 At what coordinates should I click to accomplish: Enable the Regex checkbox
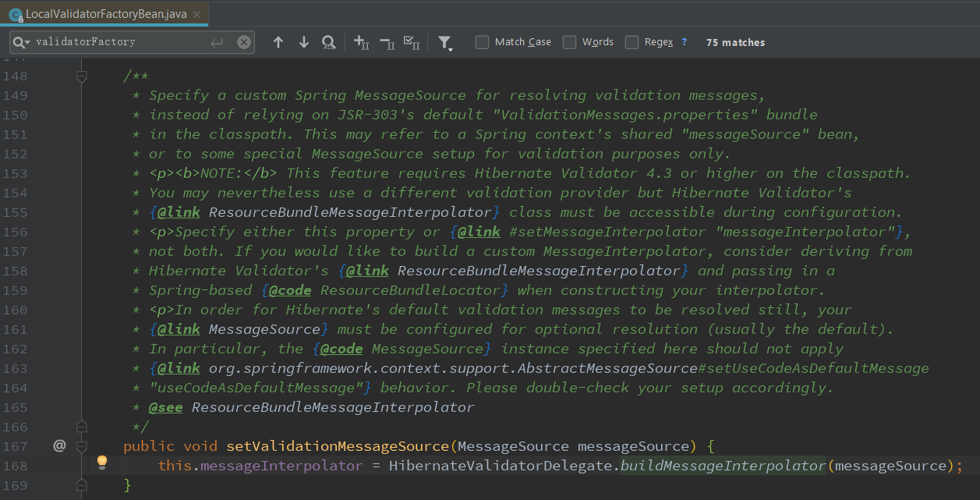pyautogui.click(x=632, y=42)
